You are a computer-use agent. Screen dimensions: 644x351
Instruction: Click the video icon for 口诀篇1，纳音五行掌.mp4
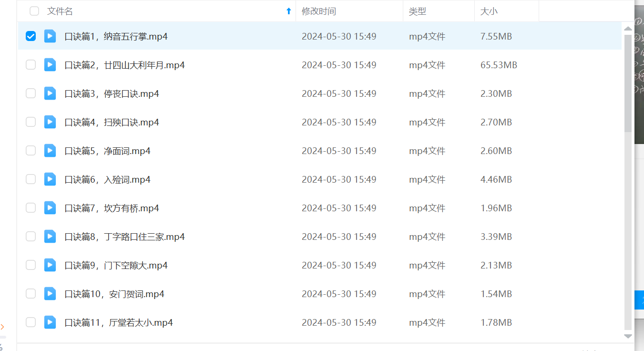(x=50, y=36)
